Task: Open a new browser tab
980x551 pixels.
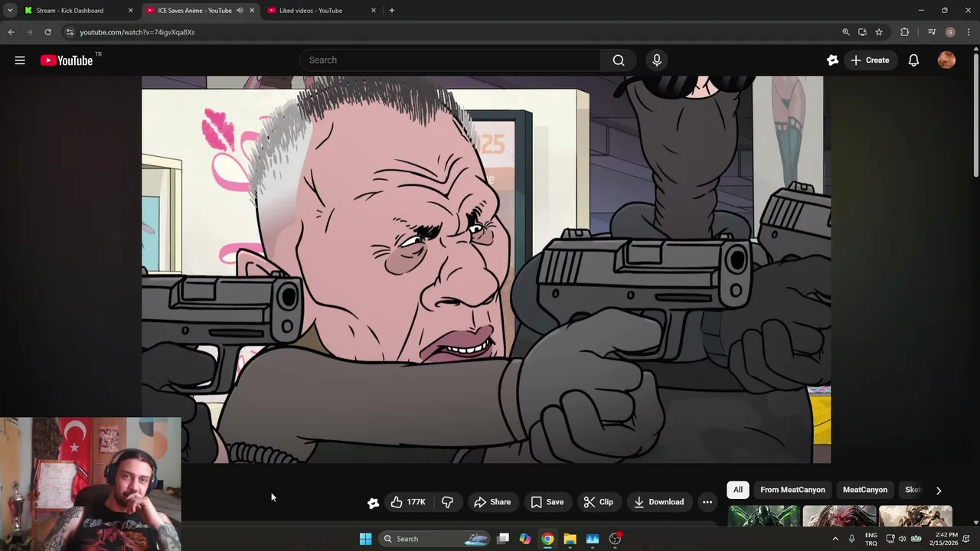Action: pos(392,11)
